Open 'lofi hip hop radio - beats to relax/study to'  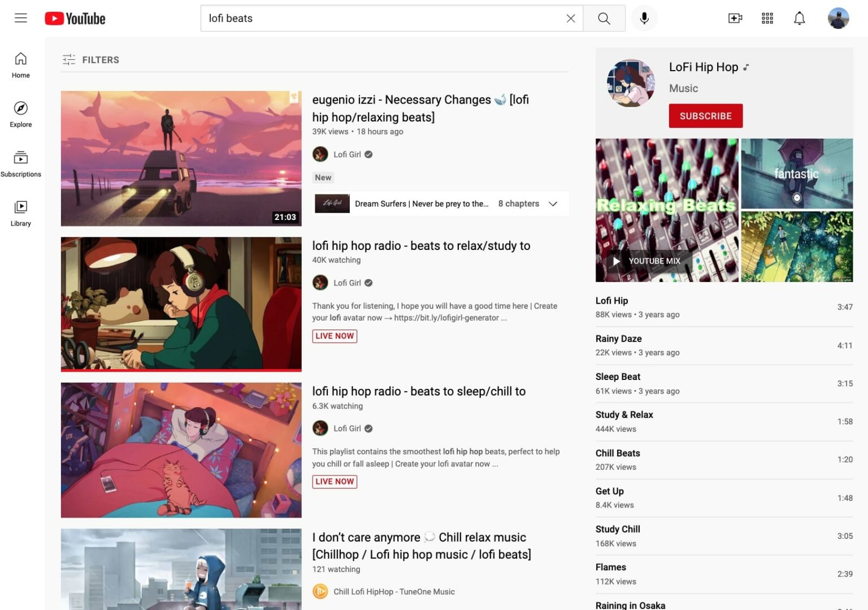tap(421, 245)
